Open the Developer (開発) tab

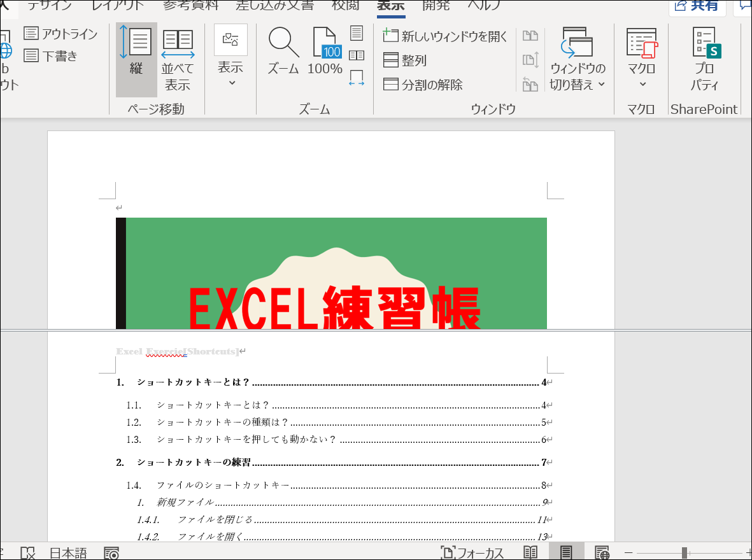pyautogui.click(x=436, y=5)
